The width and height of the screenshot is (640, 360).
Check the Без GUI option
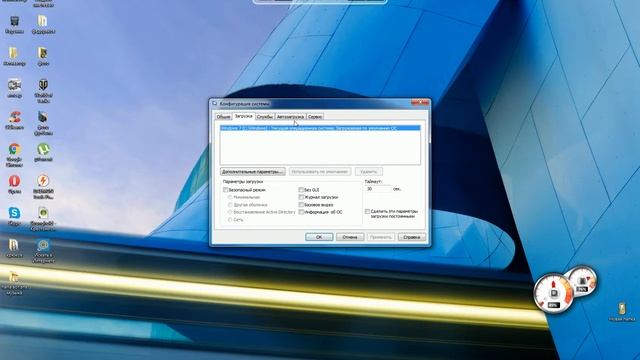(301, 190)
